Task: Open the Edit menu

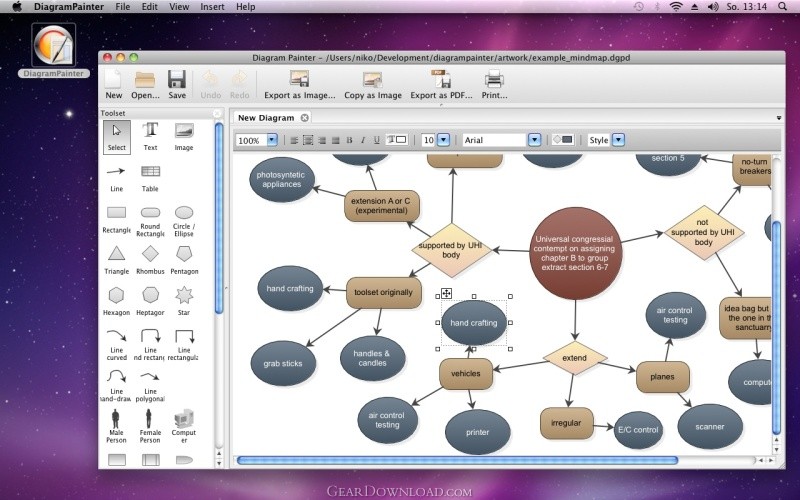Action: (149, 7)
